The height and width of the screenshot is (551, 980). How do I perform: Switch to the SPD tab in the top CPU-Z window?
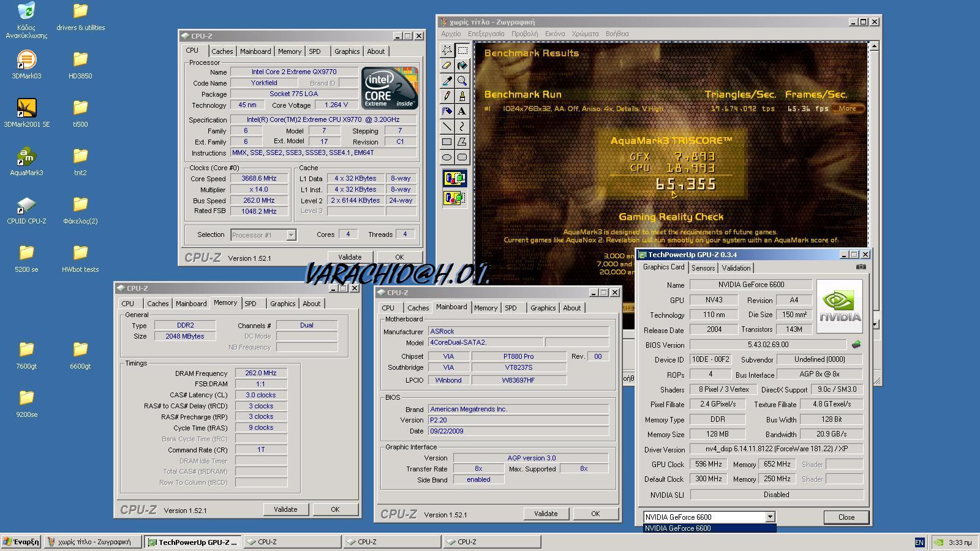pos(314,51)
